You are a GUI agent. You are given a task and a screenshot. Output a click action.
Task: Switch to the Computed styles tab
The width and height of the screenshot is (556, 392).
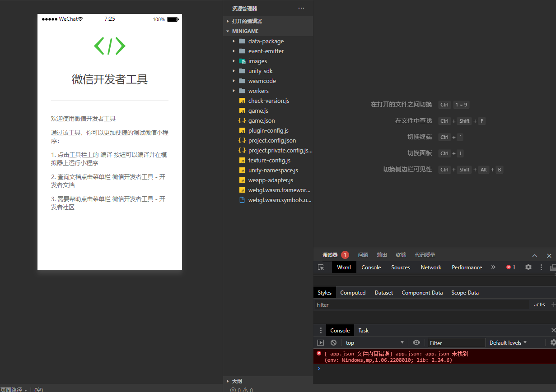[x=353, y=293]
